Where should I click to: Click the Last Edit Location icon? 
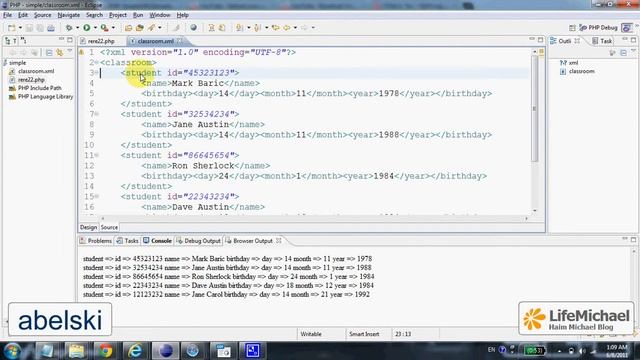pos(276,28)
